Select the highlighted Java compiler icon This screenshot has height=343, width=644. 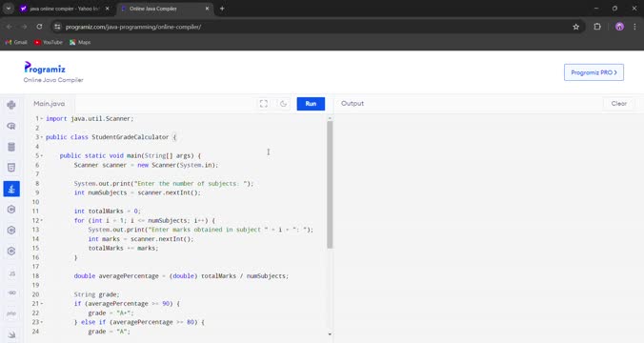[x=11, y=189]
